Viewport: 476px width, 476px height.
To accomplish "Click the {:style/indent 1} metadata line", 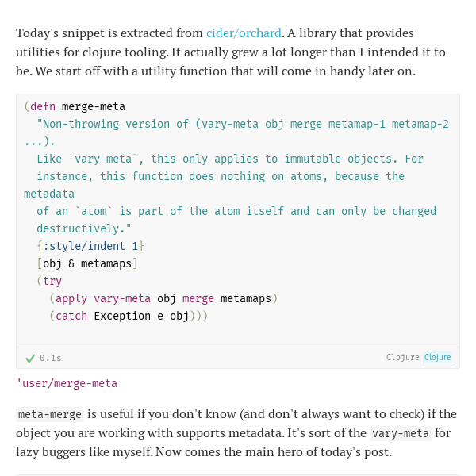I will tap(90, 246).
